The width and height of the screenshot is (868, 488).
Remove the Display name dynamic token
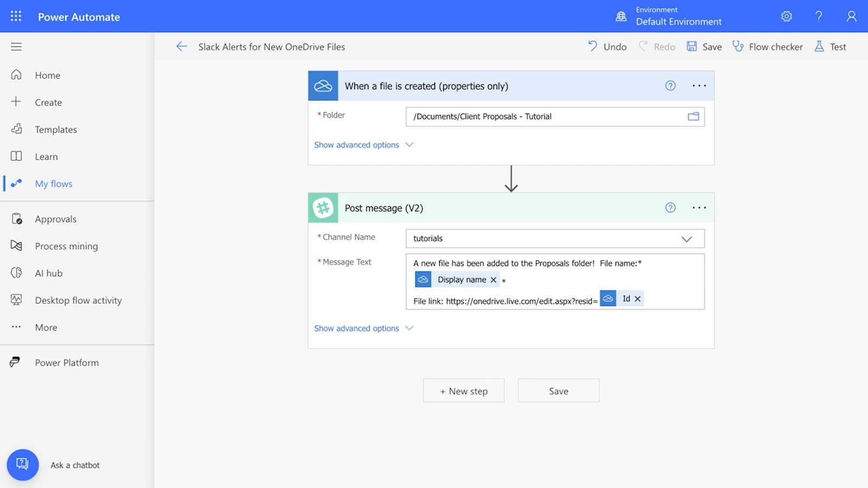494,280
